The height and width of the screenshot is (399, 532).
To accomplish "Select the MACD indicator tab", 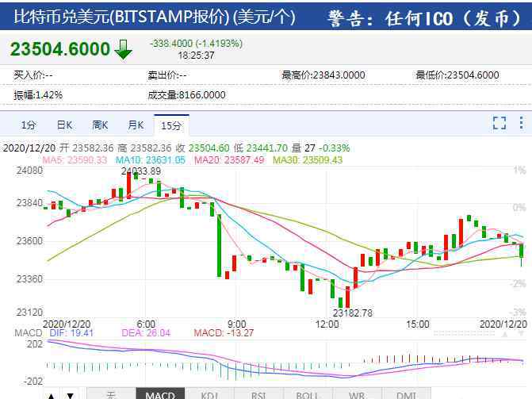I will pyautogui.click(x=160, y=394).
